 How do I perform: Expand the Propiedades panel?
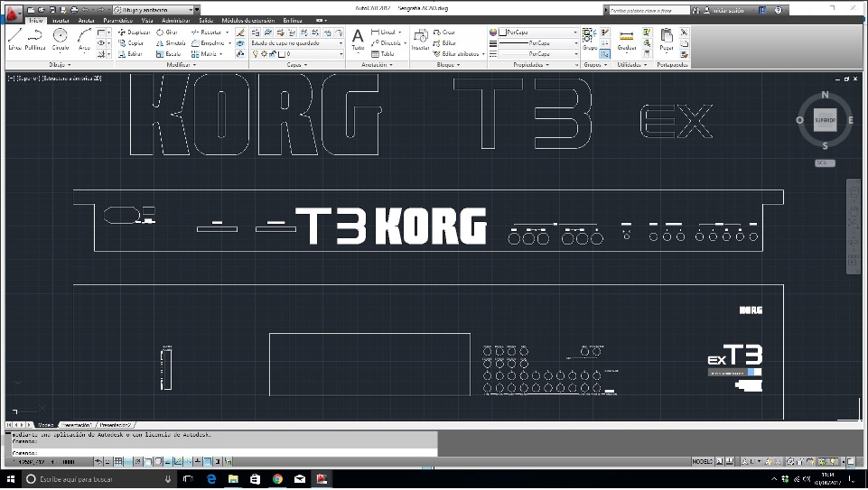pos(531,65)
